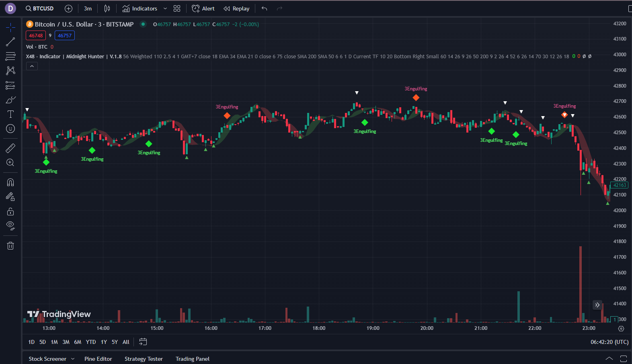This screenshot has width=632, height=364.
Task: Open the emoji icons tool
Action: (x=10, y=129)
